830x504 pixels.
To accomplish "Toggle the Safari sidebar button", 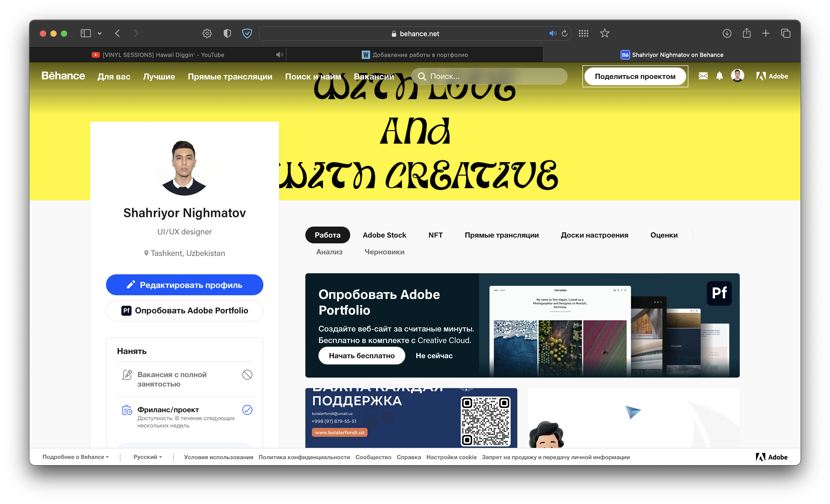I will (x=86, y=33).
